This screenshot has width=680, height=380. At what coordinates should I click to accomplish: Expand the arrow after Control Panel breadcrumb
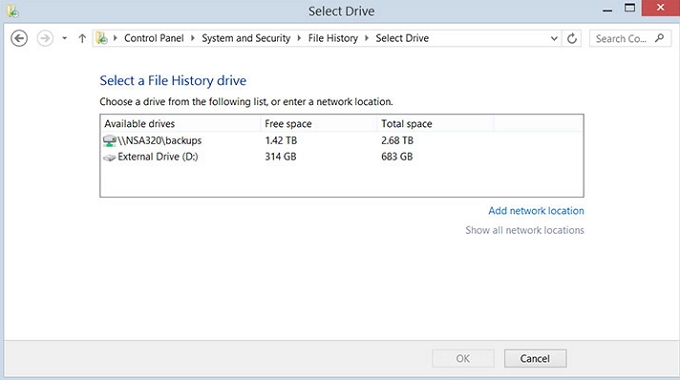coord(193,38)
